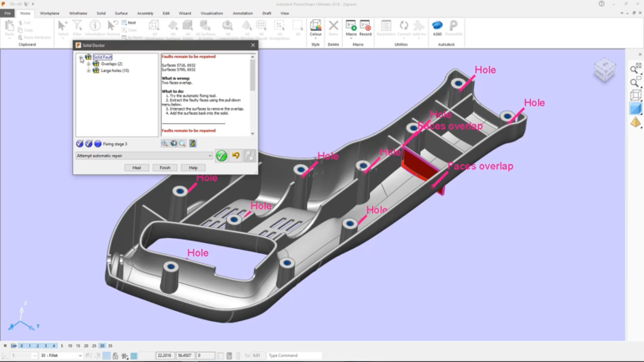Toggle level 3 on the levels bar
644x362 pixels.
point(45,345)
